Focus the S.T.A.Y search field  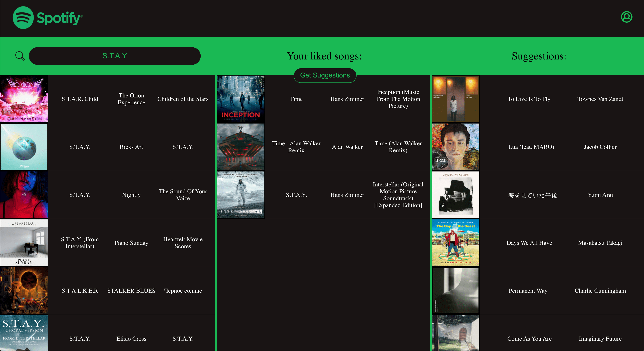pyautogui.click(x=115, y=56)
